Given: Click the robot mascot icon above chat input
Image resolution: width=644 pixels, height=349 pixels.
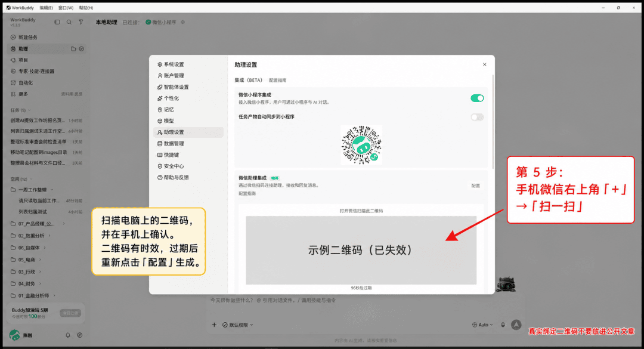Looking at the screenshot, I should pyautogui.click(x=506, y=284).
